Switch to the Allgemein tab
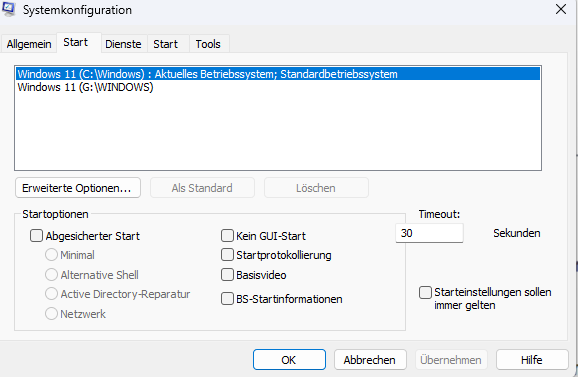The image size is (578, 377). tap(29, 44)
